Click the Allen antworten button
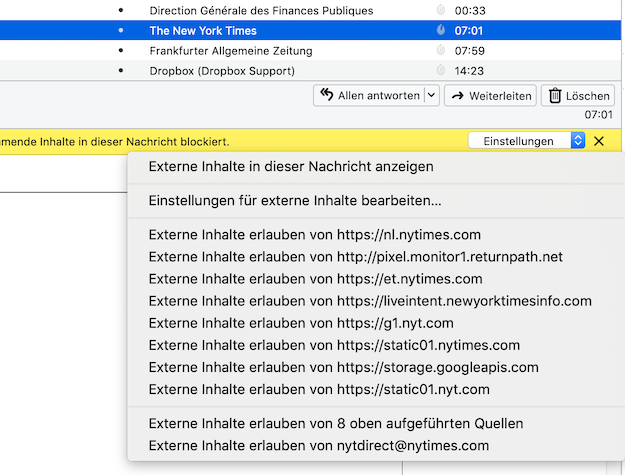Screen dimensions: 625x475 [x=369, y=96]
